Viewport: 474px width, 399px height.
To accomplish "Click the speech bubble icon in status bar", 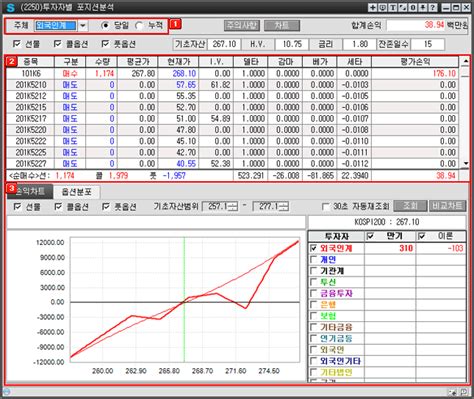I will pyautogui.click(x=464, y=392).
